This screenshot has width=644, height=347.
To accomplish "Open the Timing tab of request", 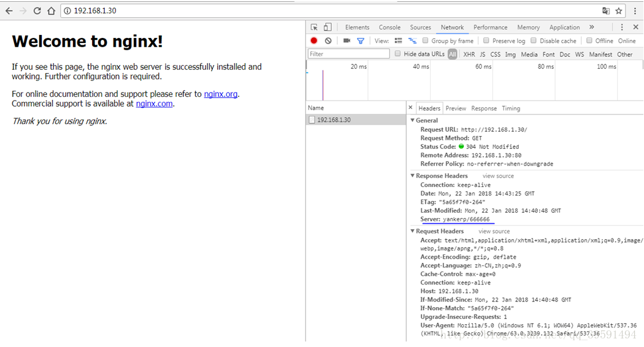I will [511, 109].
